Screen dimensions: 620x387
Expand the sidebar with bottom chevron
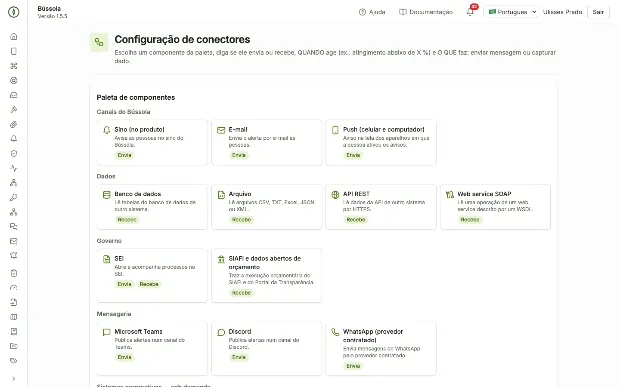click(x=13, y=379)
